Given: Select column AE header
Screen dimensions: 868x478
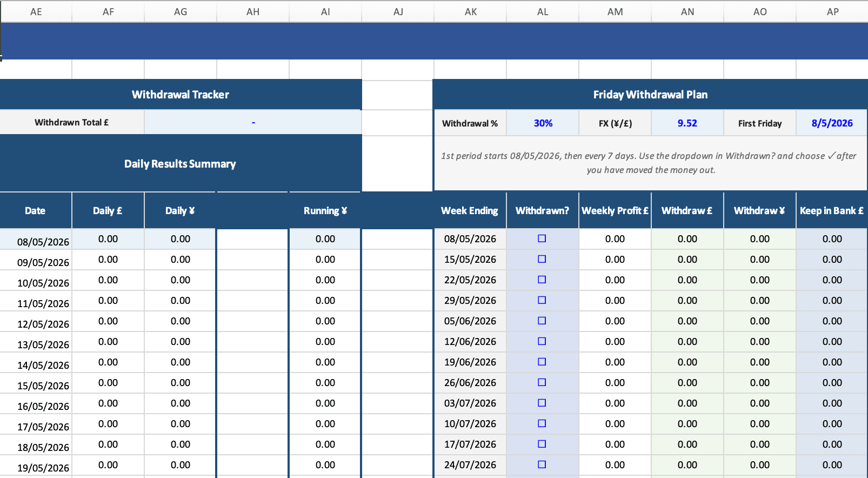Looking at the screenshot, I should point(36,11).
